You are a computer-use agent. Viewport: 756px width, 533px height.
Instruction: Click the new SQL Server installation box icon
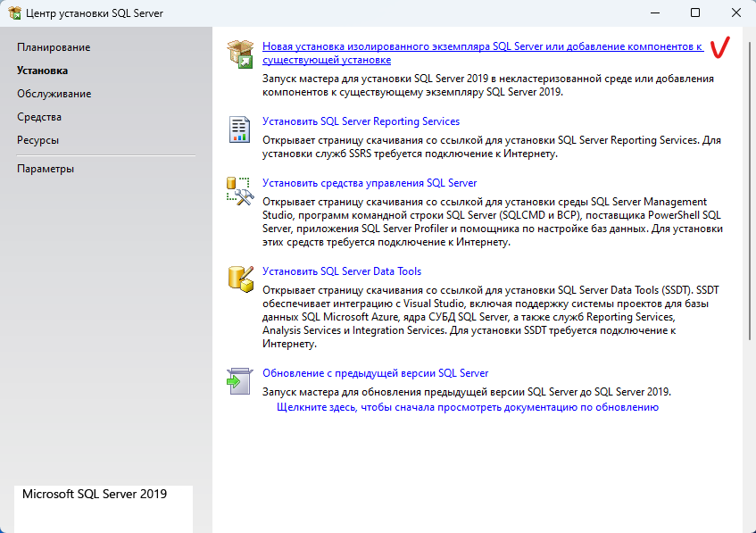pos(240,54)
